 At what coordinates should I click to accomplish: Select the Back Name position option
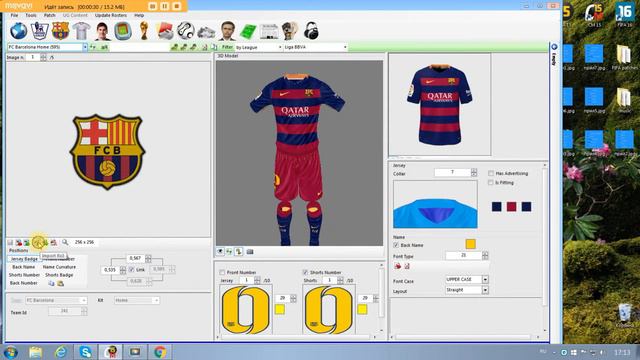click(23, 267)
